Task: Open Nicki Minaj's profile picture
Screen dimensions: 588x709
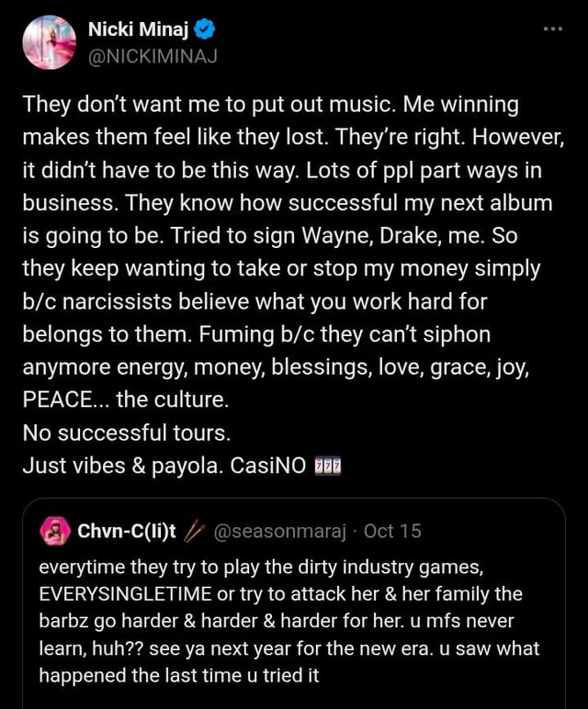Action: click(x=49, y=41)
